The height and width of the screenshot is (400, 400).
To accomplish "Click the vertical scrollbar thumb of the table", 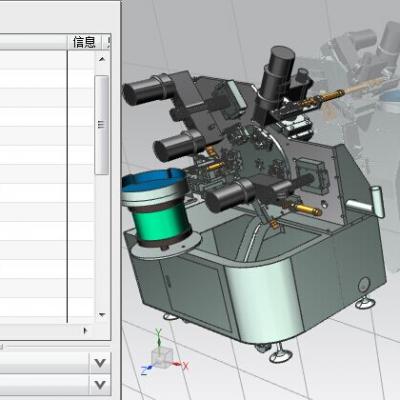I will pos(102,125).
